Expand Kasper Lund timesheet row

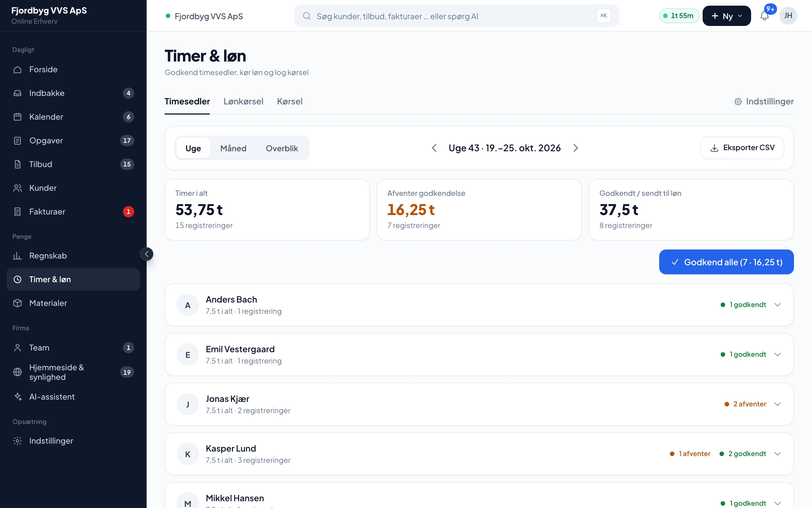click(x=479, y=454)
